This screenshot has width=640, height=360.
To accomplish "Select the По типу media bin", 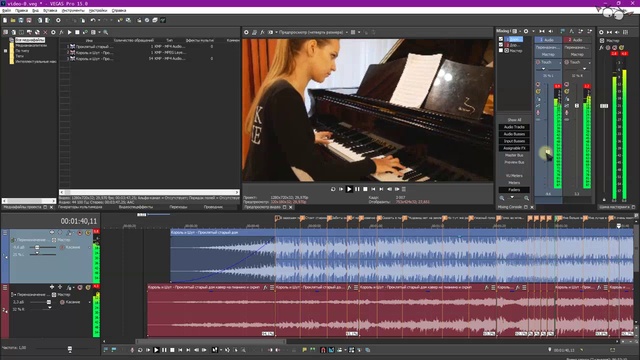I will (x=22, y=51).
